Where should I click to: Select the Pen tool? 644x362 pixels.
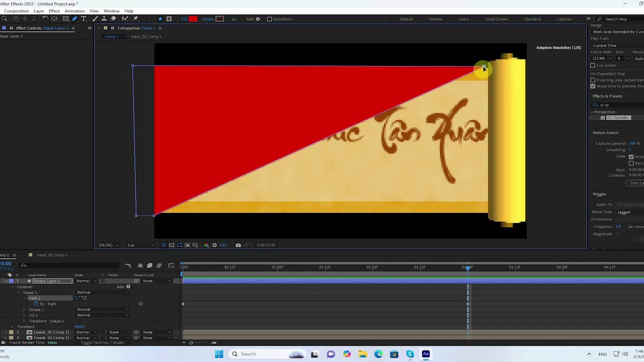click(74, 19)
